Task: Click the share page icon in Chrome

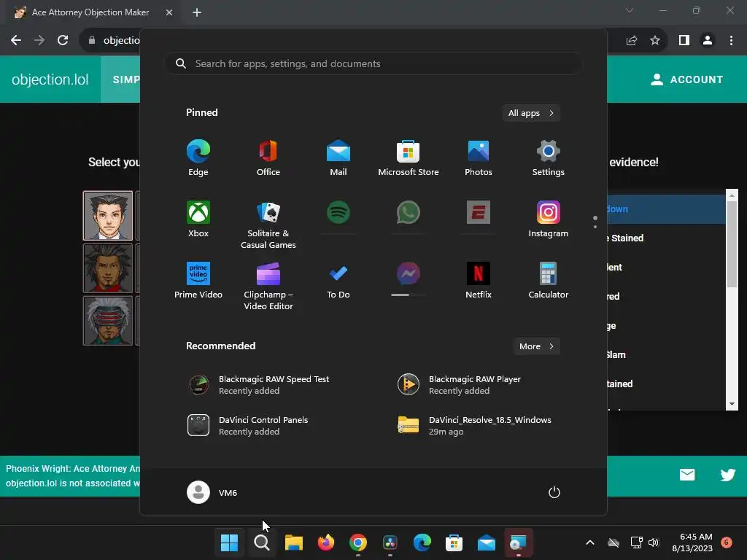Action: [x=632, y=41]
